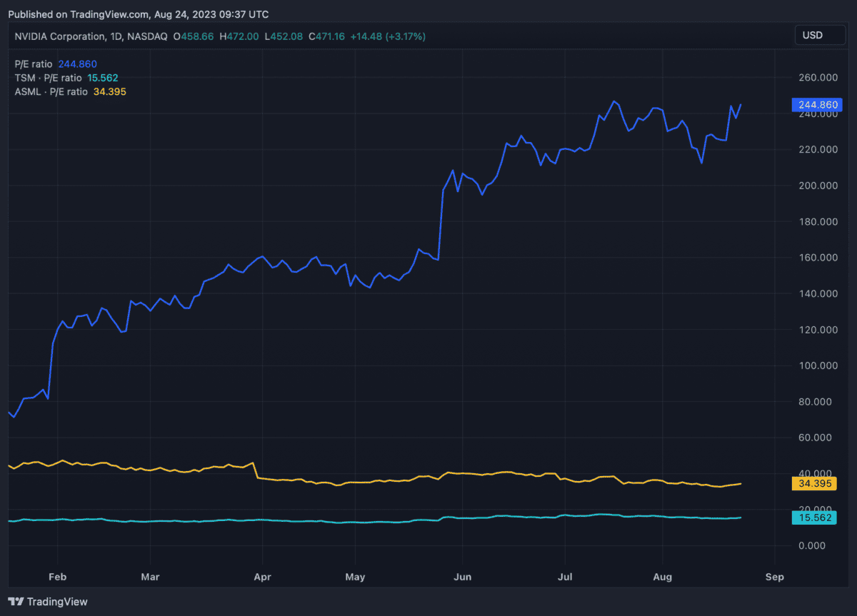Click the cyan 15.562 price axis tag
The image size is (857, 616).
coord(814,517)
